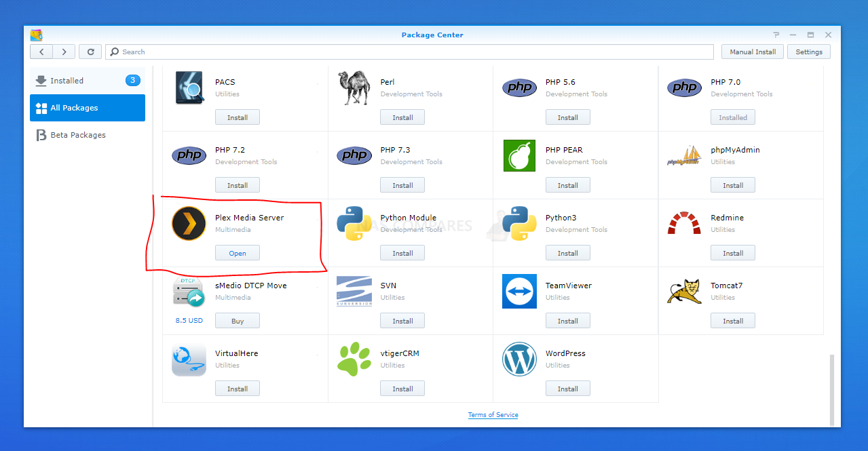Viewport: 868px width, 451px height.
Task: Click the PHP PEAR green pear icon
Action: tap(520, 155)
